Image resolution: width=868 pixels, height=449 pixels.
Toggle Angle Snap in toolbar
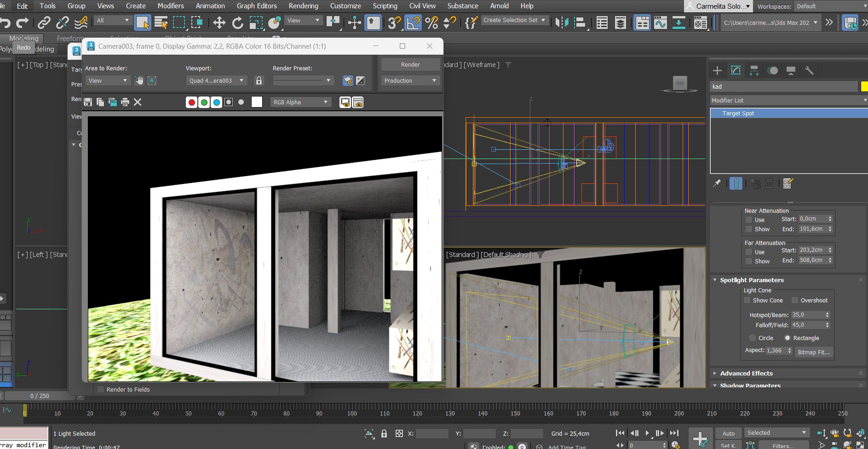(x=413, y=23)
